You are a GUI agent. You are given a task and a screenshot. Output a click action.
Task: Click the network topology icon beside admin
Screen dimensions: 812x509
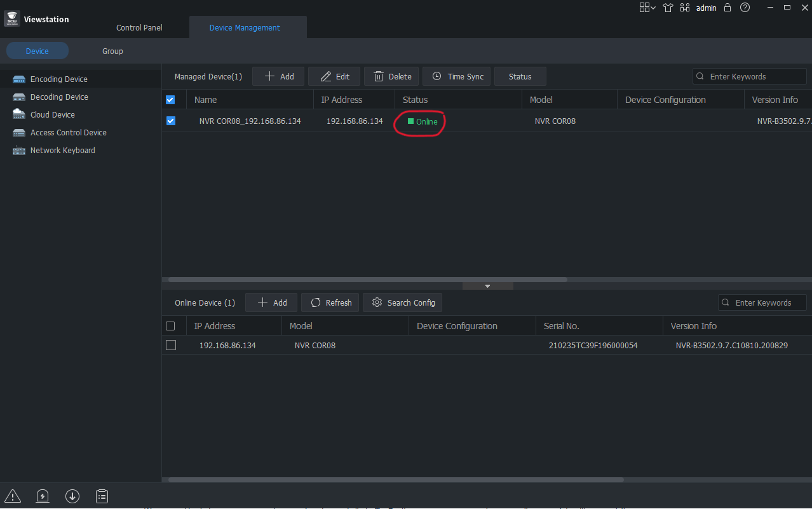click(x=685, y=8)
